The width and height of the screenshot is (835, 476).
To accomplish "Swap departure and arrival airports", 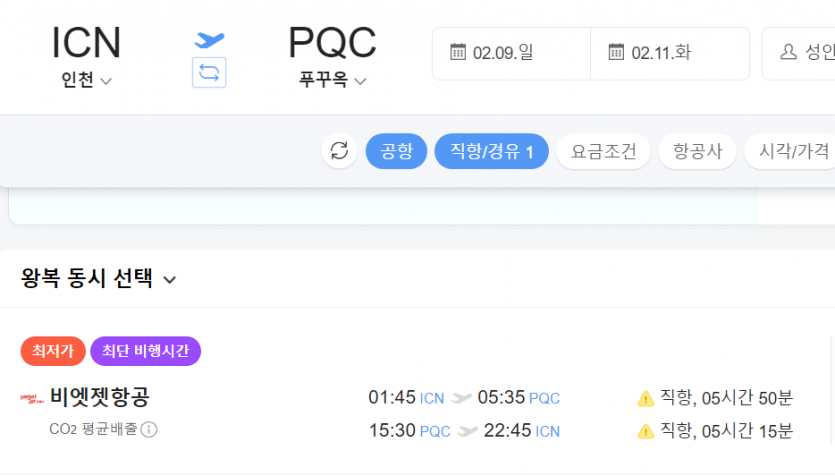I will coord(209,72).
